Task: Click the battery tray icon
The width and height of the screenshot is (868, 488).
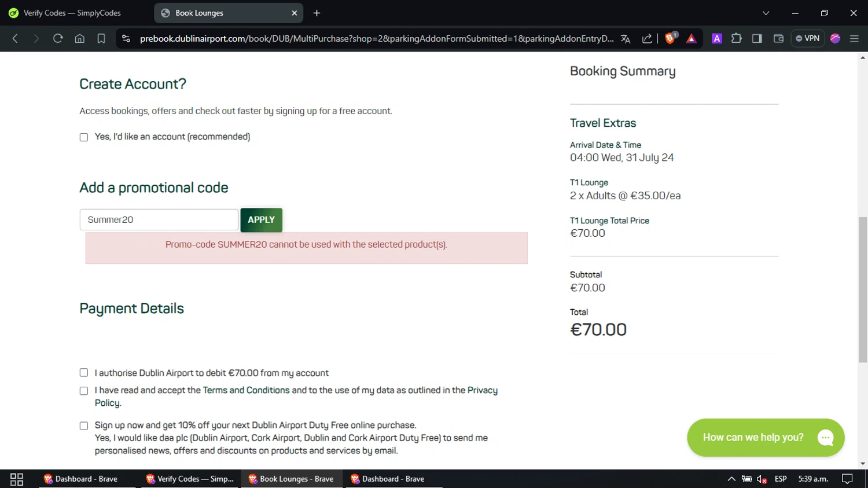Action: click(x=747, y=479)
